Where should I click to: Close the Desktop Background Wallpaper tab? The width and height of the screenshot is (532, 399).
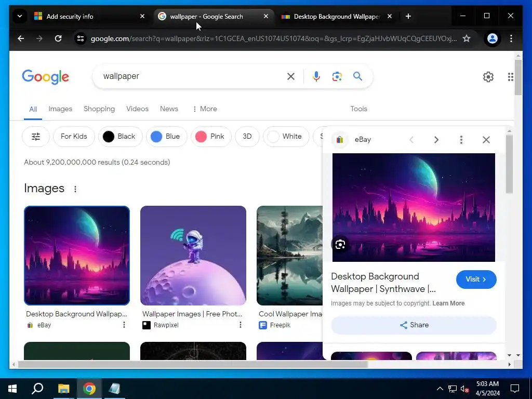point(390,16)
